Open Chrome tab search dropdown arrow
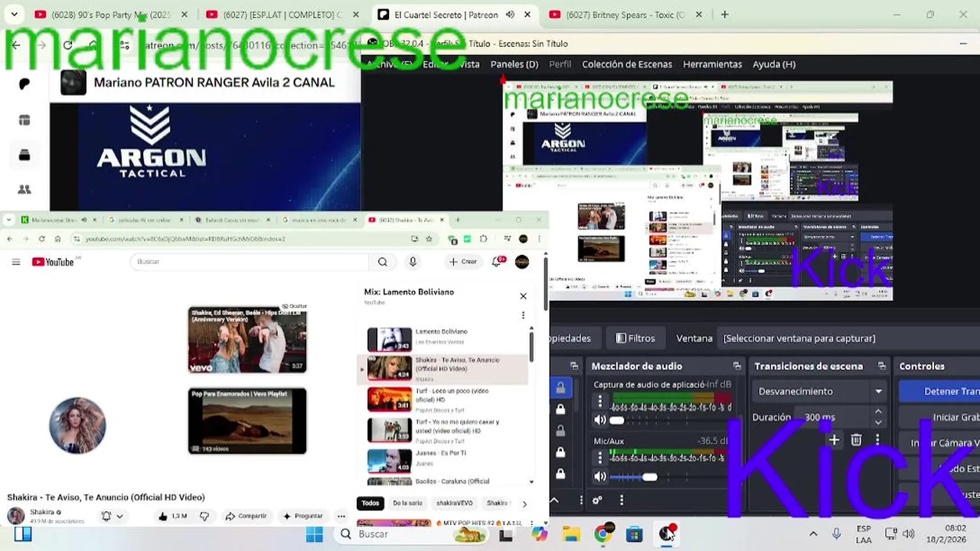This screenshot has height=551, width=980. [14, 15]
